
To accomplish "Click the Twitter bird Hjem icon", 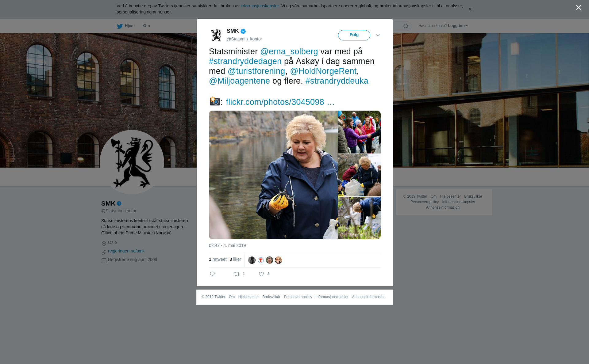I will click(120, 26).
